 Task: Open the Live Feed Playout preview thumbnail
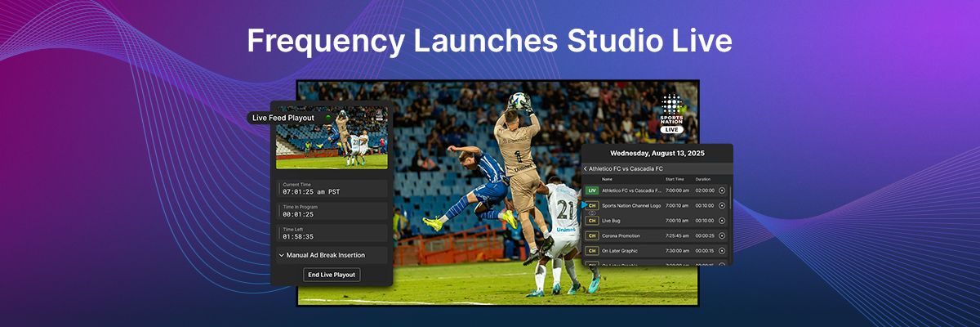332,137
